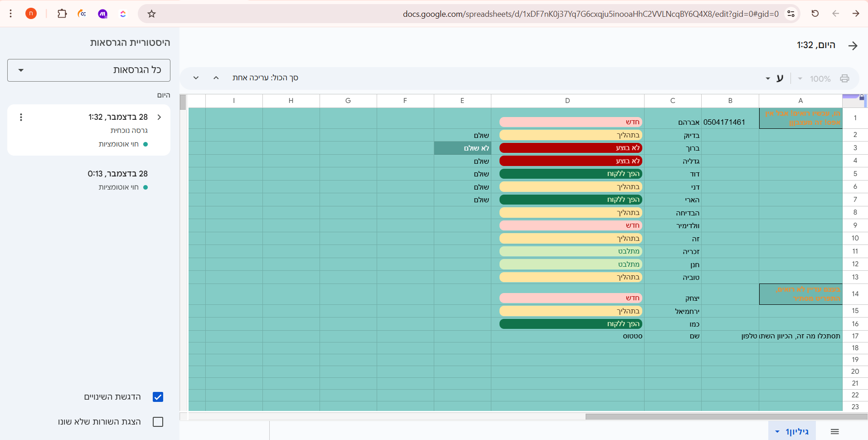Open more actions for the 1:32 version
Screen dimensions: 868x440
click(x=21, y=117)
